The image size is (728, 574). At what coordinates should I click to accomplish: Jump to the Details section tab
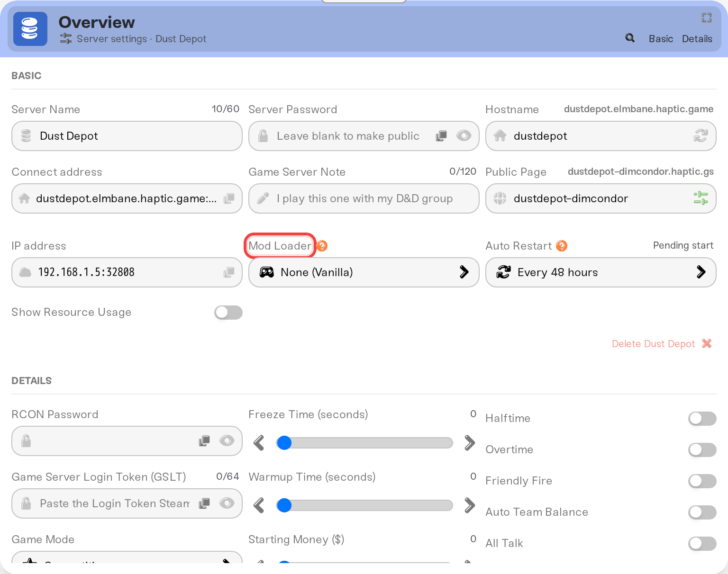tap(697, 39)
